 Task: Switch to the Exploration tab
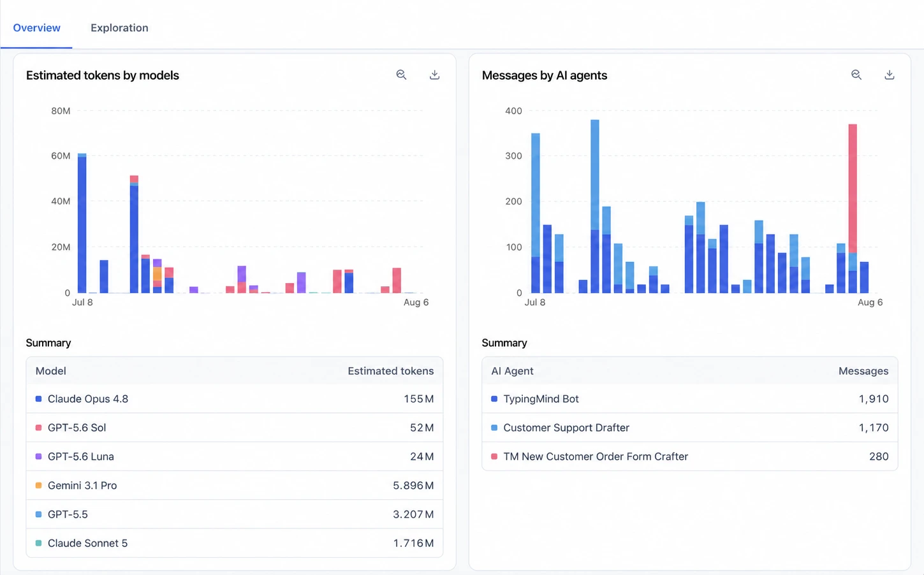[119, 27]
